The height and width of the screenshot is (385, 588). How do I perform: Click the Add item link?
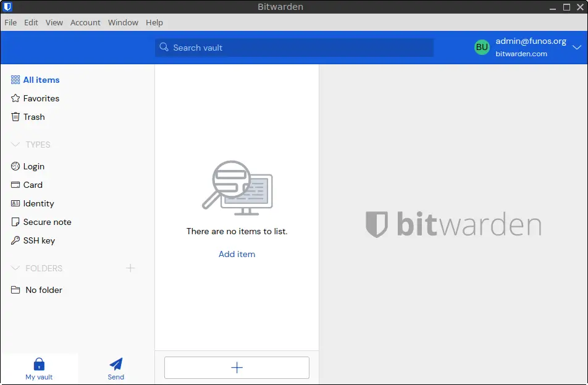click(x=237, y=254)
